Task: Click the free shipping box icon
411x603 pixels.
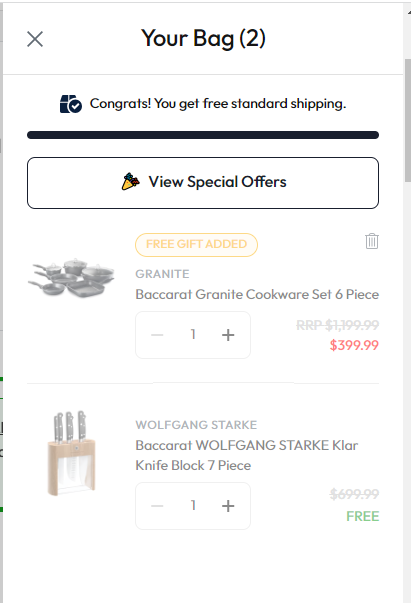Action: (x=71, y=104)
